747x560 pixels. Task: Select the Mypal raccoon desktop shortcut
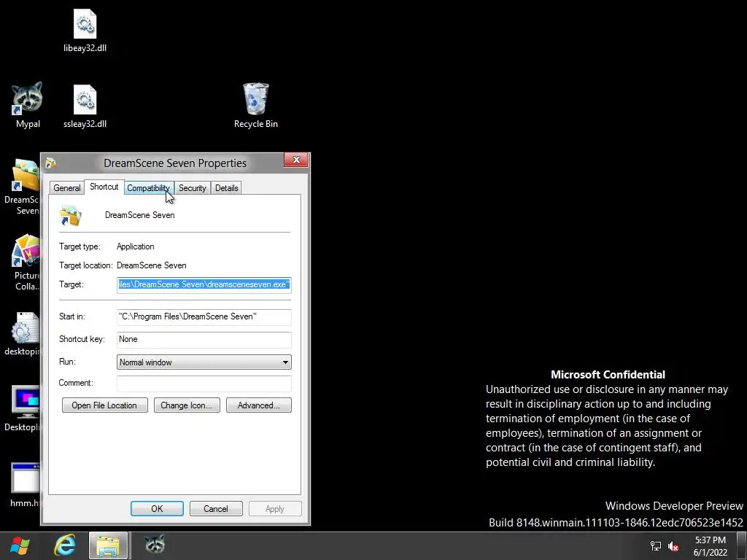[x=28, y=105]
